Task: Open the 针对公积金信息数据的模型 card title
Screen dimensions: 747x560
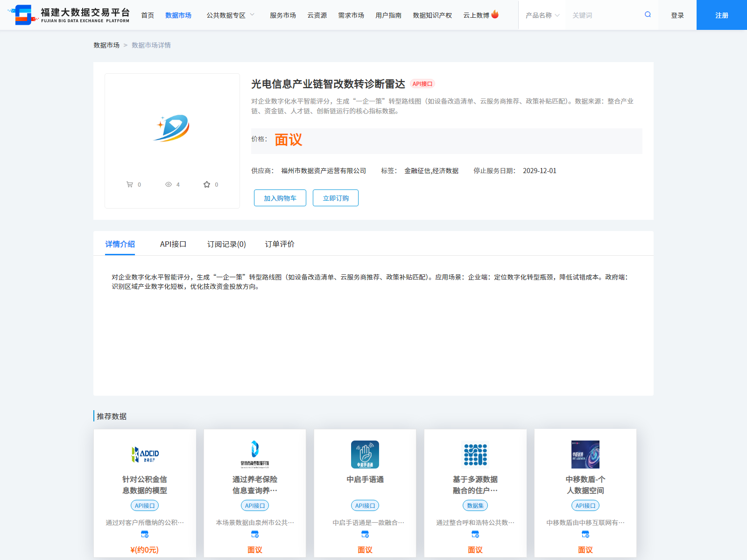Action: pyautogui.click(x=145, y=485)
